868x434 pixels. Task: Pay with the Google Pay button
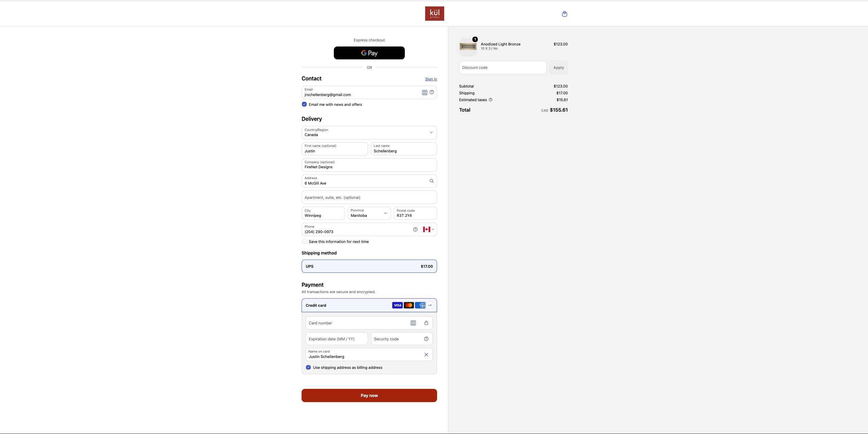coord(369,53)
